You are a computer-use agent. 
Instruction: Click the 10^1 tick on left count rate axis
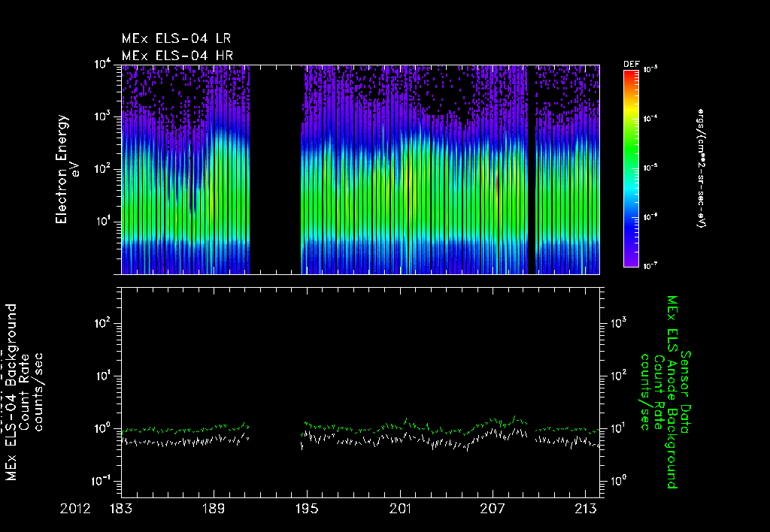(x=104, y=376)
